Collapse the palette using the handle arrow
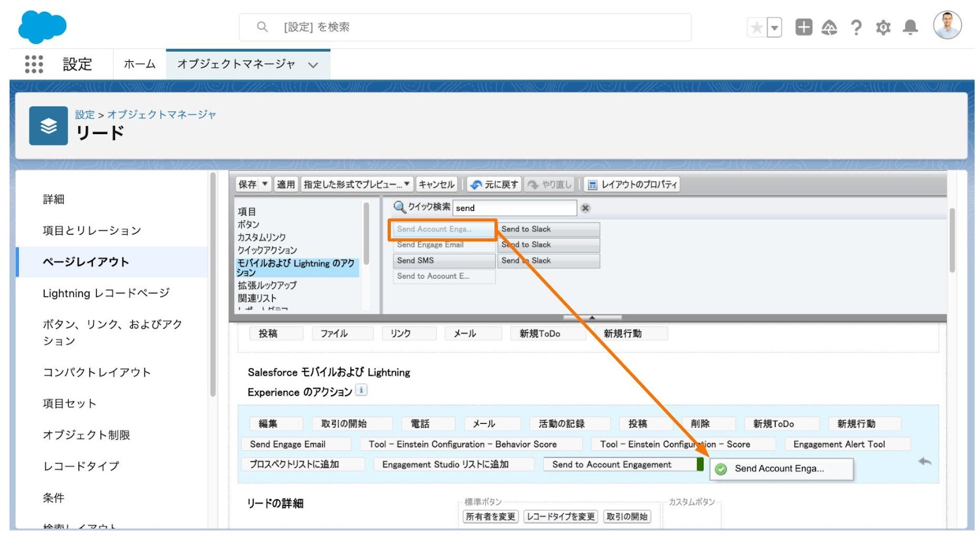 [x=592, y=317]
